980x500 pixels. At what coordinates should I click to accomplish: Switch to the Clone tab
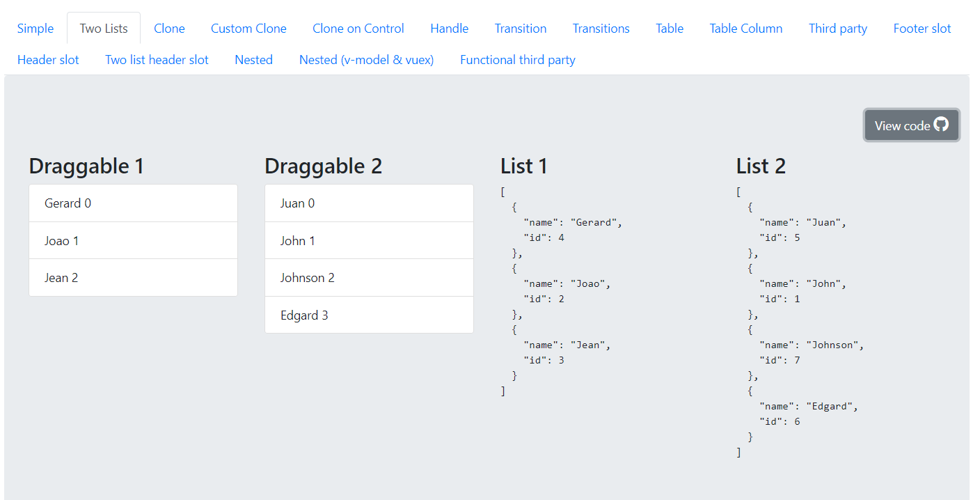point(169,29)
